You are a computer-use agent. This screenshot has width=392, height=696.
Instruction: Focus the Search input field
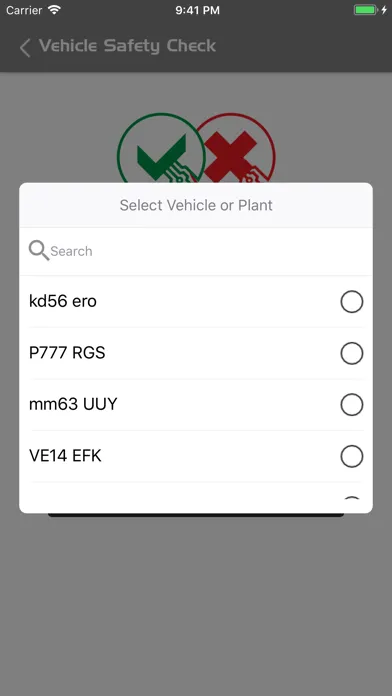click(x=196, y=251)
